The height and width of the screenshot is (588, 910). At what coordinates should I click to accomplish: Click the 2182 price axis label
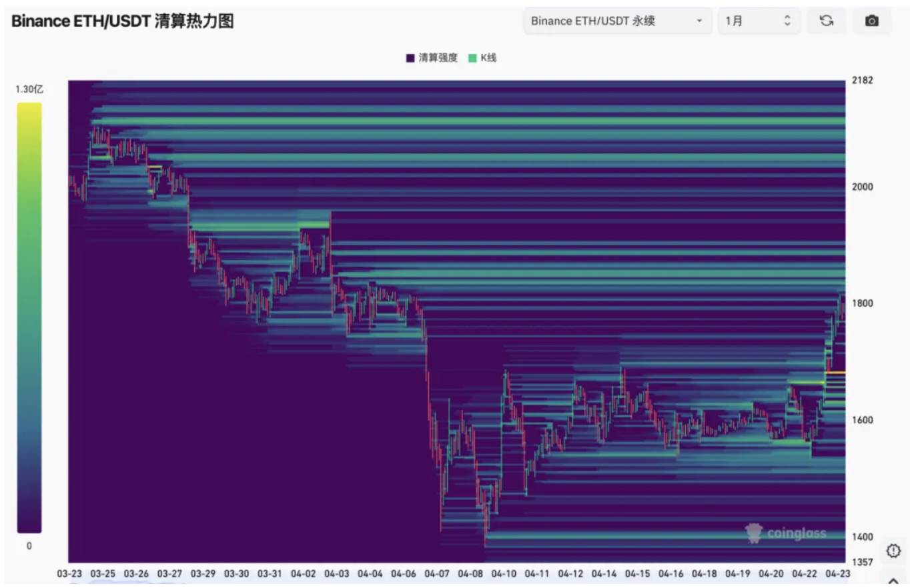(863, 81)
